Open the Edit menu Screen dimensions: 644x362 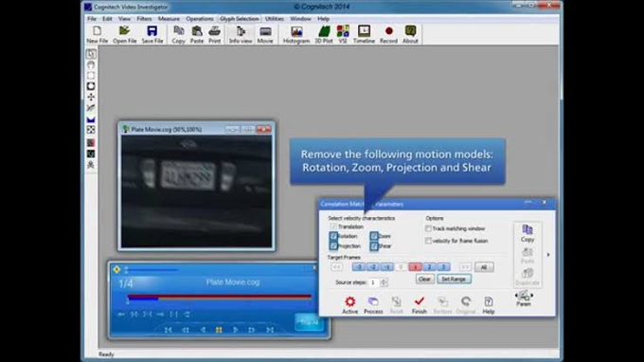(107, 19)
